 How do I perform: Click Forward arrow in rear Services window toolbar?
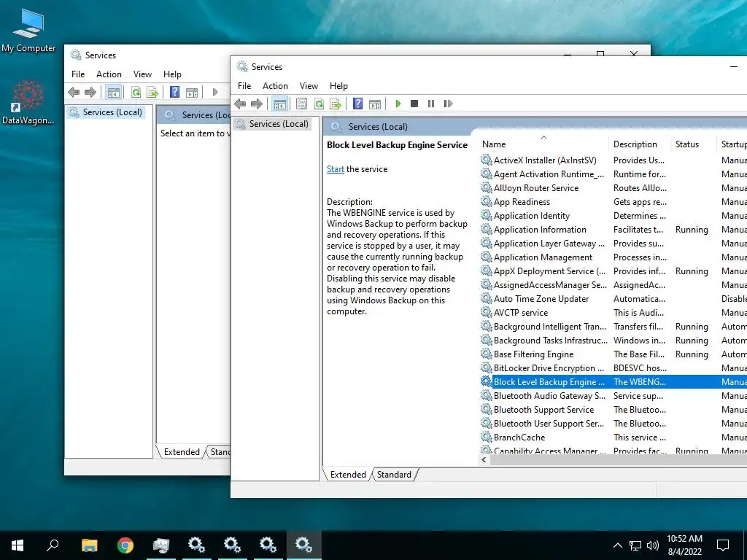[x=90, y=92]
